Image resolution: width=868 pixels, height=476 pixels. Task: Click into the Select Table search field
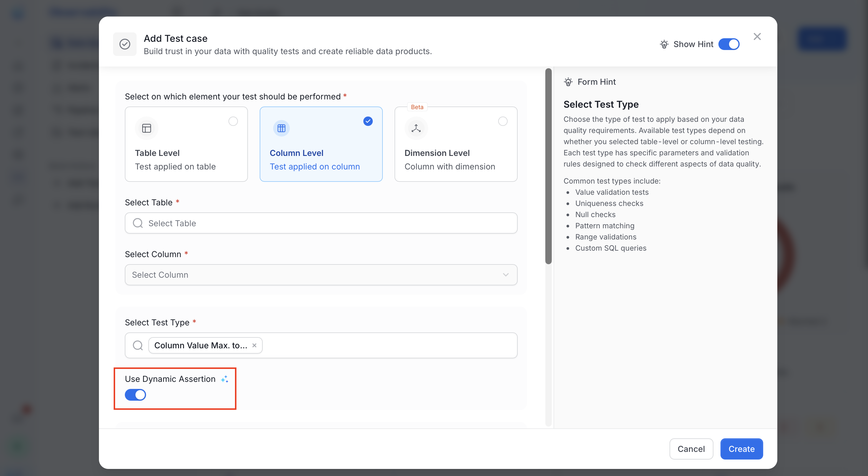[x=321, y=223]
